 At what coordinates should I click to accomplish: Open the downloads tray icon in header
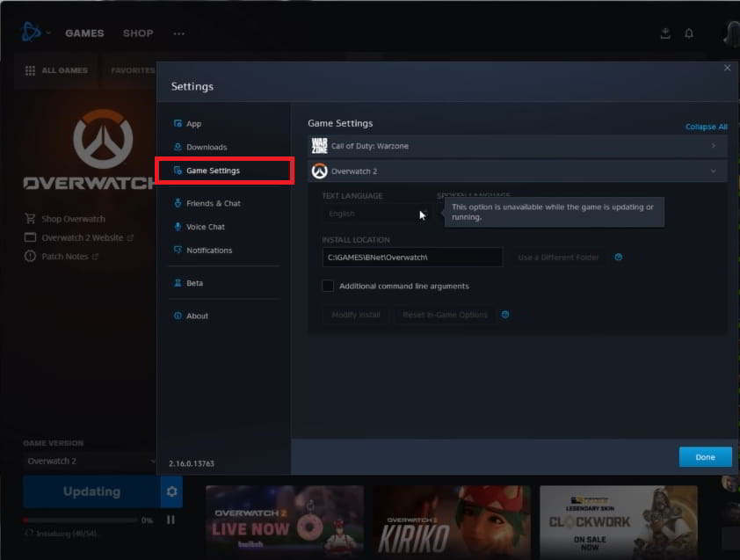(665, 33)
